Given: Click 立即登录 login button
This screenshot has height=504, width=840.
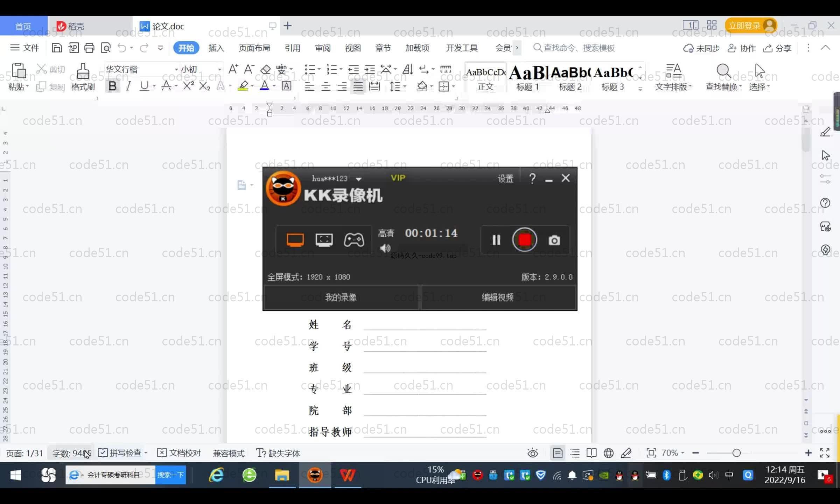Looking at the screenshot, I should [x=751, y=26].
